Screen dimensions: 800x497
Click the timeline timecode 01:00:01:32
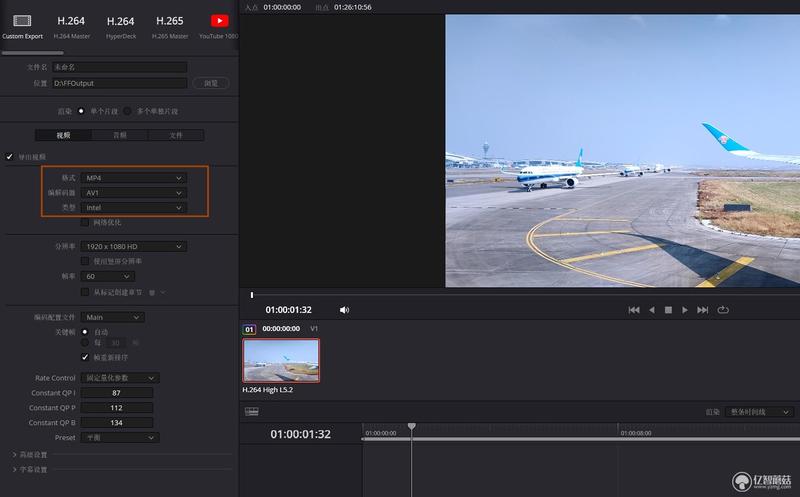tap(301, 434)
